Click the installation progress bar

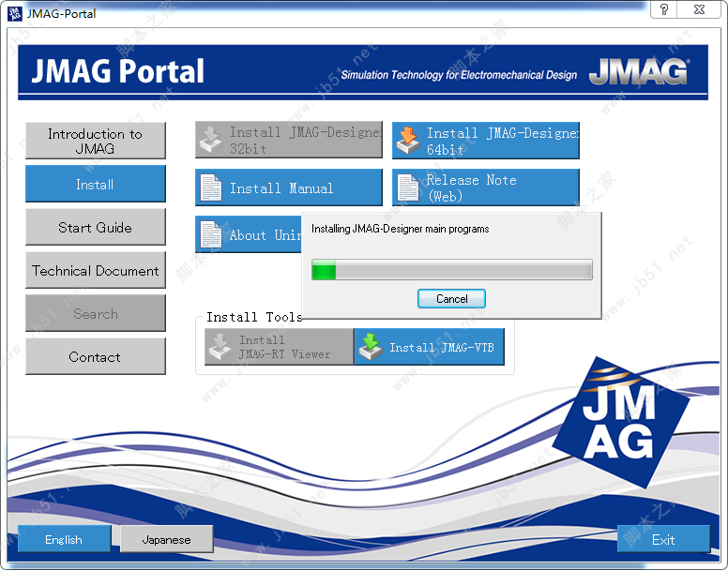click(452, 269)
